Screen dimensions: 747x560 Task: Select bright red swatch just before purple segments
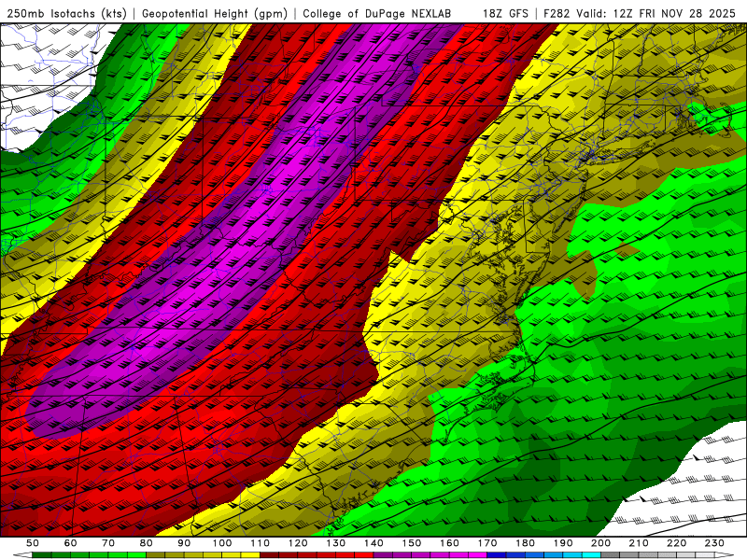point(365,554)
